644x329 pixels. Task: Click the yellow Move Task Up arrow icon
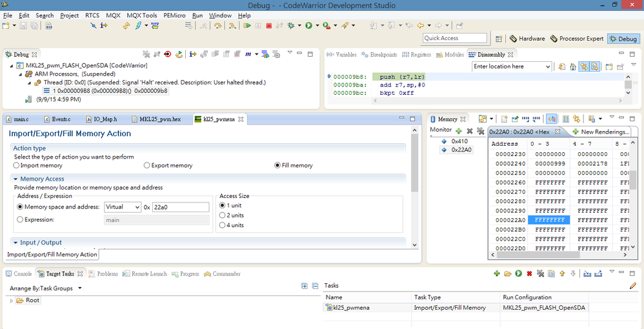pyautogui.click(x=562, y=274)
